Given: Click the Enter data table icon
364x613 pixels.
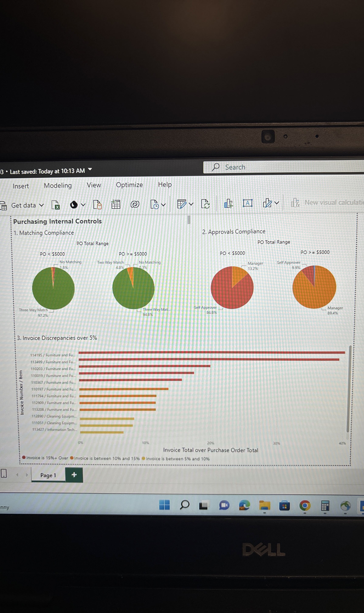Looking at the screenshot, I should pyautogui.click(x=115, y=204).
